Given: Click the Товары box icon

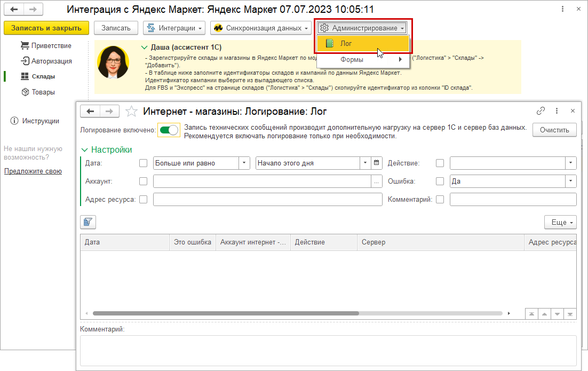Looking at the screenshot, I should point(25,92).
